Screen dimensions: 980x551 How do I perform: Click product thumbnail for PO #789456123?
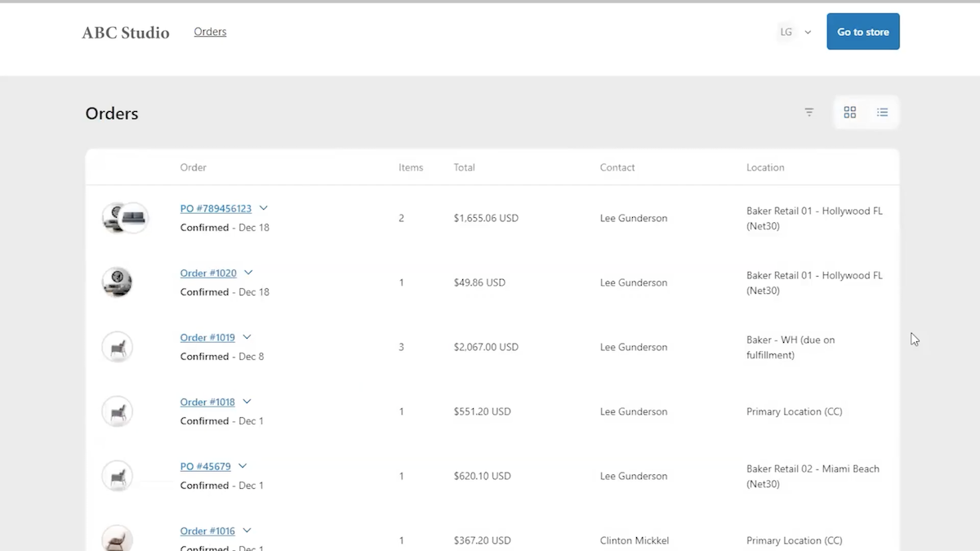click(124, 218)
